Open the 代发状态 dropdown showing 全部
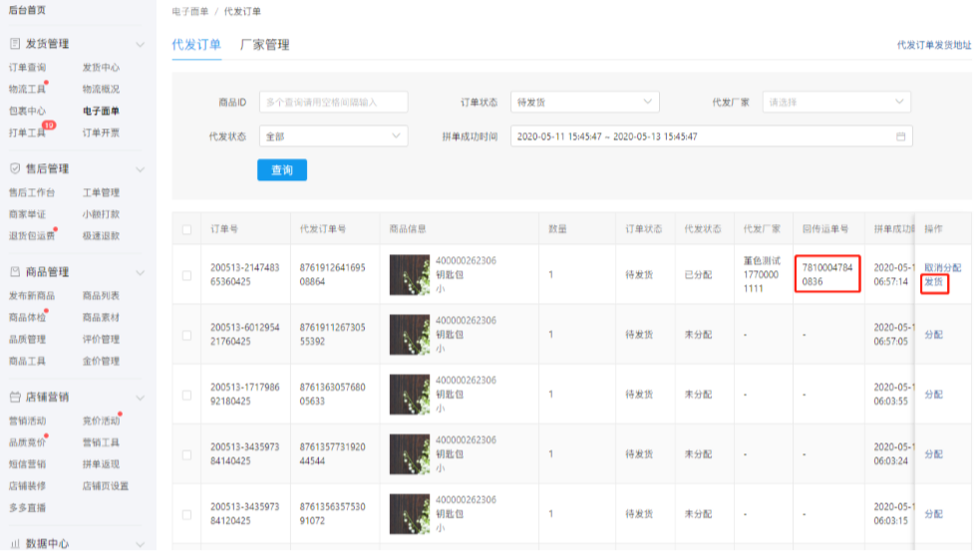 [332, 137]
